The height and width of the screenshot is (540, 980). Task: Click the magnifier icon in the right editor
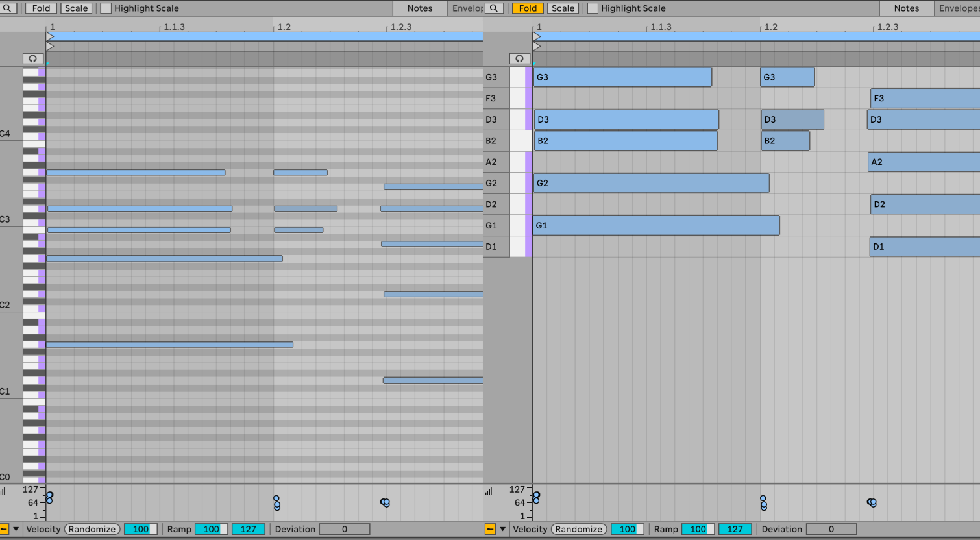495,8
